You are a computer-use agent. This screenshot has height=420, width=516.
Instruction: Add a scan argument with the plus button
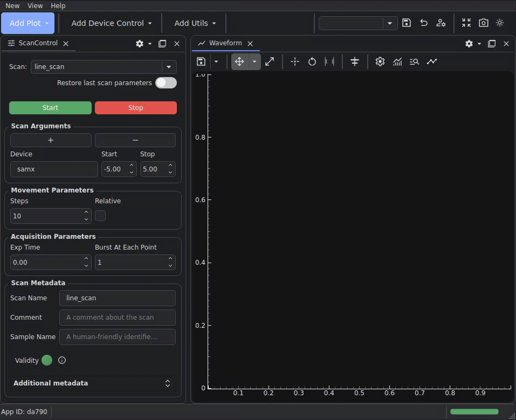(x=51, y=140)
